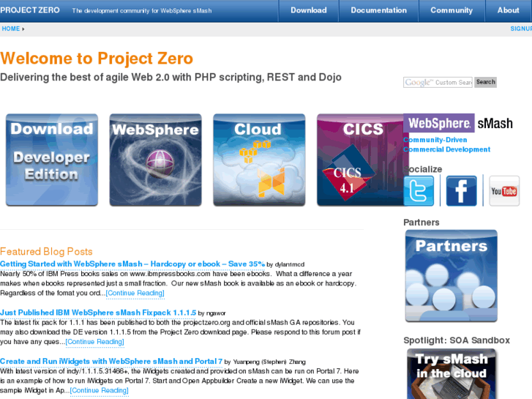The height and width of the screenshot is (399, 532).
Task: Open the Cloud tile image
Action: (259, 160)
